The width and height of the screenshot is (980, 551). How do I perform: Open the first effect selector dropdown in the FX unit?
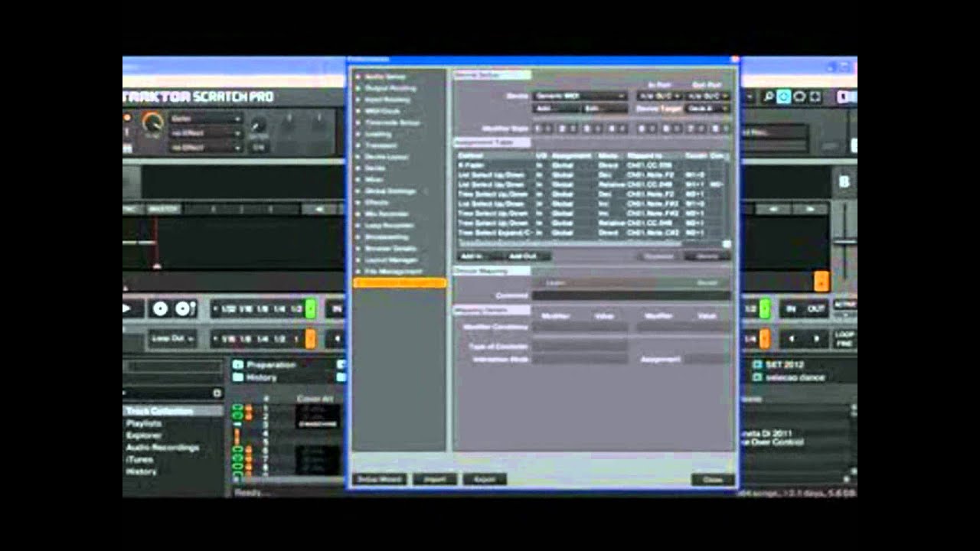[x=206, y=119]
